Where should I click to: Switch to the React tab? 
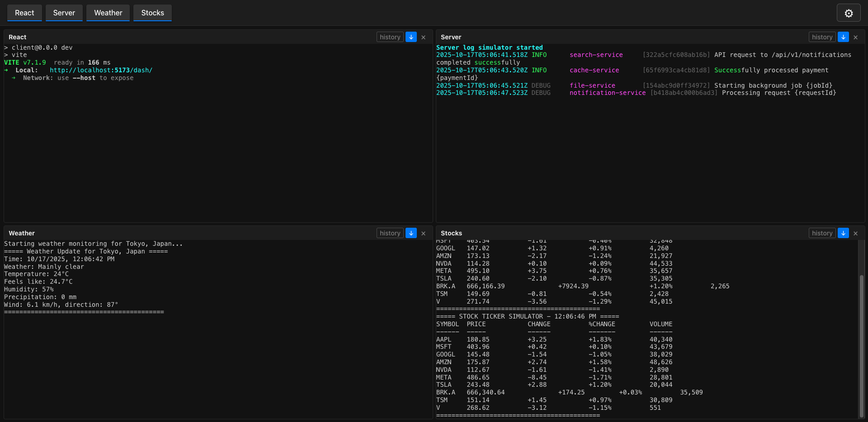click(24, 13)
